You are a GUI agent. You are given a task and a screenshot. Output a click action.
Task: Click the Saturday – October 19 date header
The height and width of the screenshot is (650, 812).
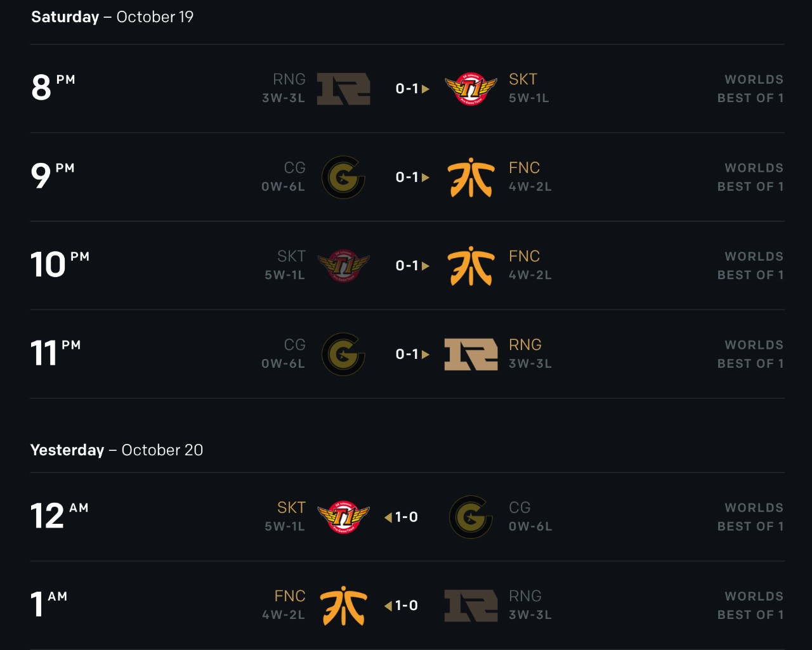pyautogui.click(x=112, y=17)
